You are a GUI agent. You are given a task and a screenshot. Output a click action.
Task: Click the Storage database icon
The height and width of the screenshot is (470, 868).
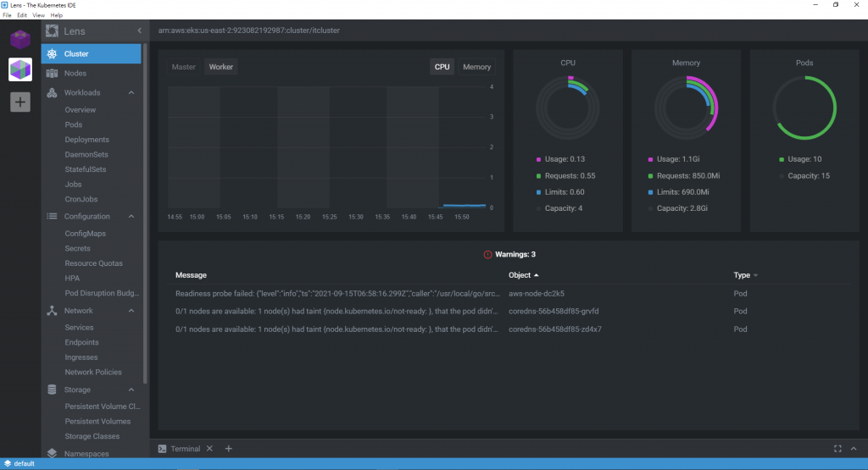click(52, 390)
